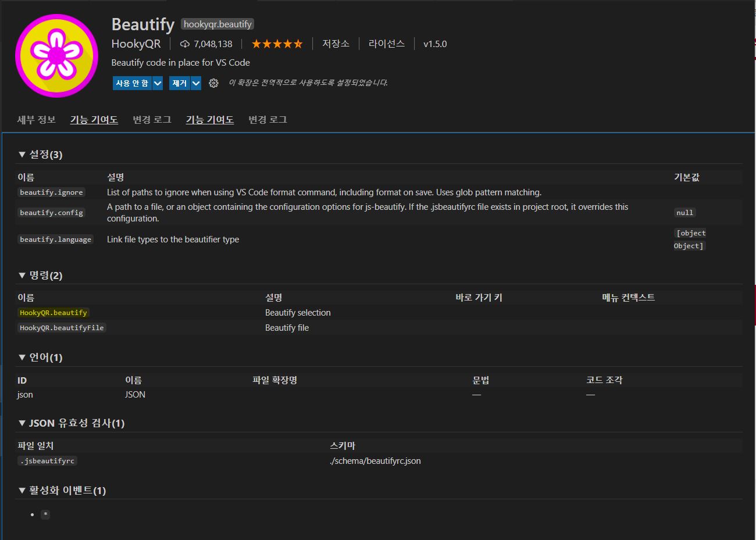Select 기능 기여도 tab directly after 세부 정보

[94, 120]
